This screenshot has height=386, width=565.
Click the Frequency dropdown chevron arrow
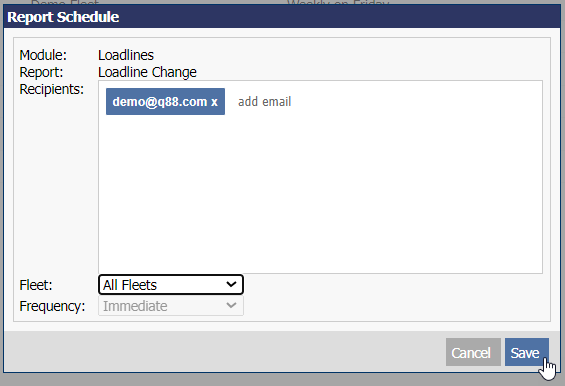pyautogui.click(x=231, y=306)
